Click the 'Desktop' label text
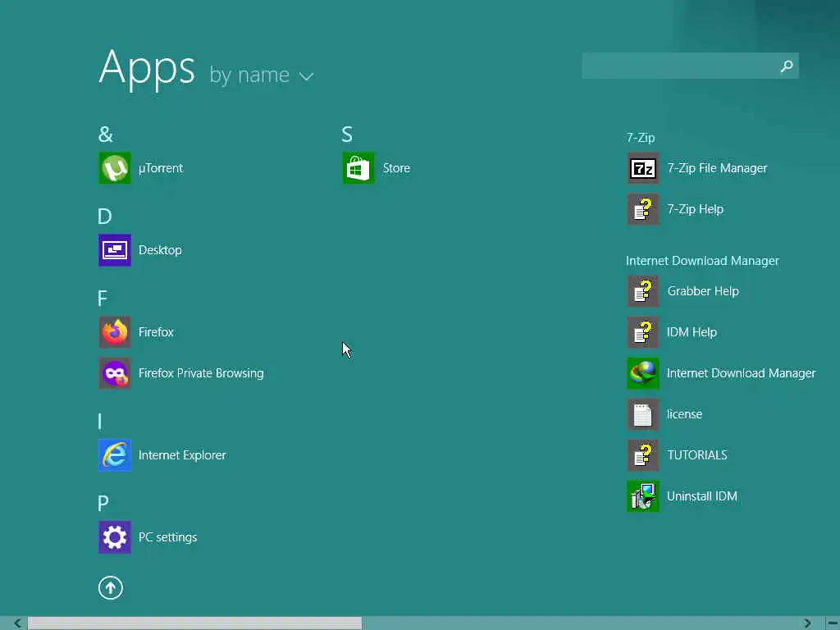This screenshot has height=630, width=840. point(160,250)
